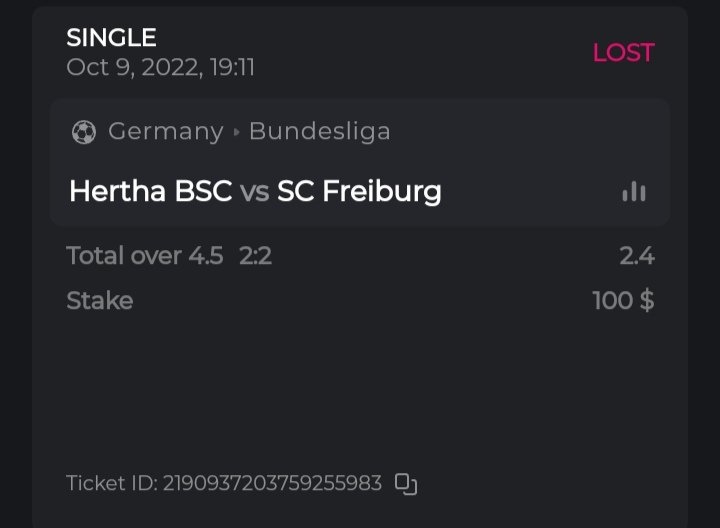
Task: Click the Oct 9, 2022 bet date
Action: [160, 67]
